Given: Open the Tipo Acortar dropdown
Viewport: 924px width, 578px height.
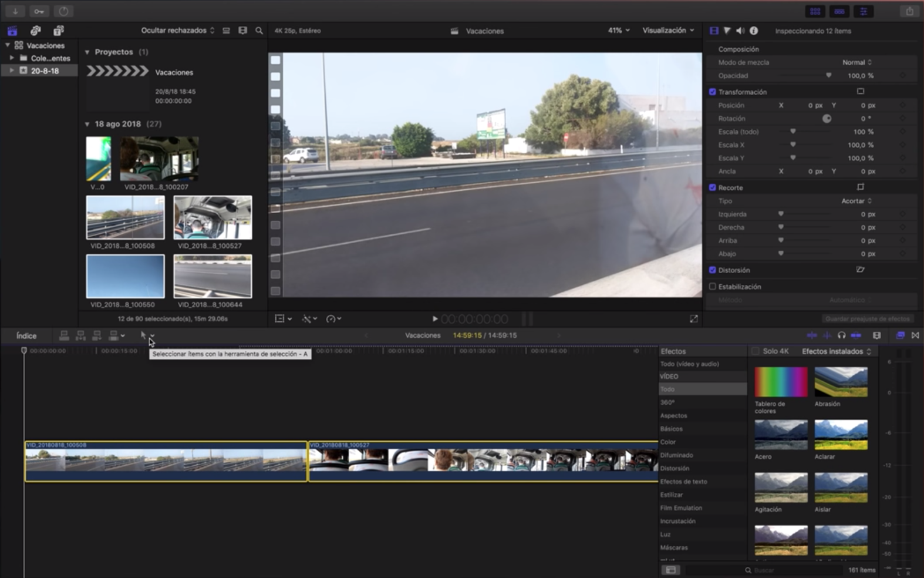Looking at the screenshot, I should [856, 201].
